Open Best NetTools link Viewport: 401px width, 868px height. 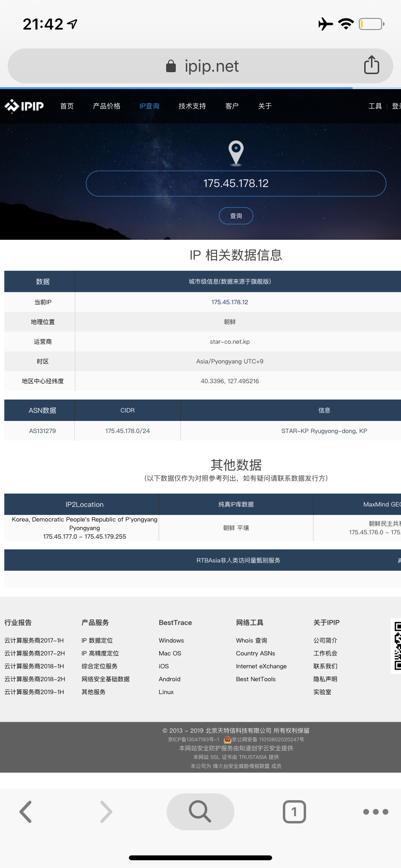(x=256, y=679)
